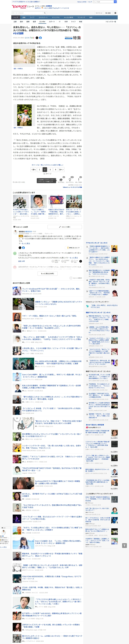Open the トップ navigation tab
This screenshot has width=129, height=644.
click(16, 17)
